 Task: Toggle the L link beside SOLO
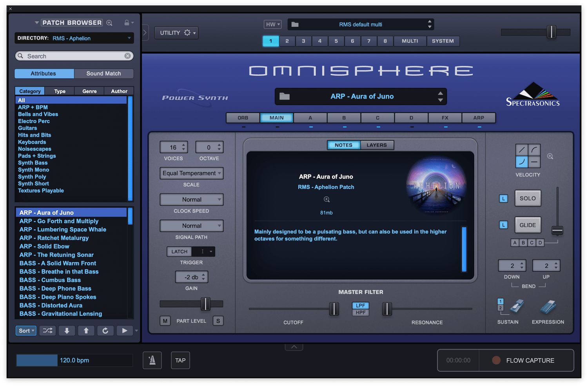[503, 198]
